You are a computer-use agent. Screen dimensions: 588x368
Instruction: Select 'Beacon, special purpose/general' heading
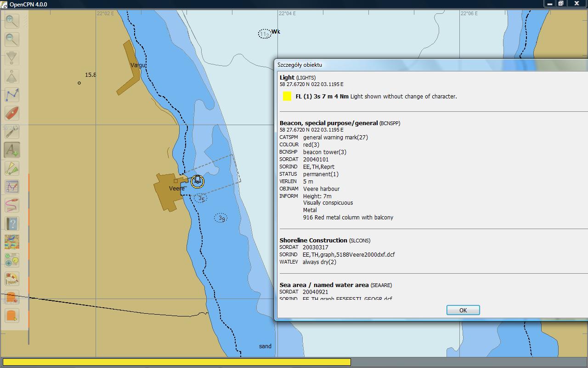click(x=328, y=123)
